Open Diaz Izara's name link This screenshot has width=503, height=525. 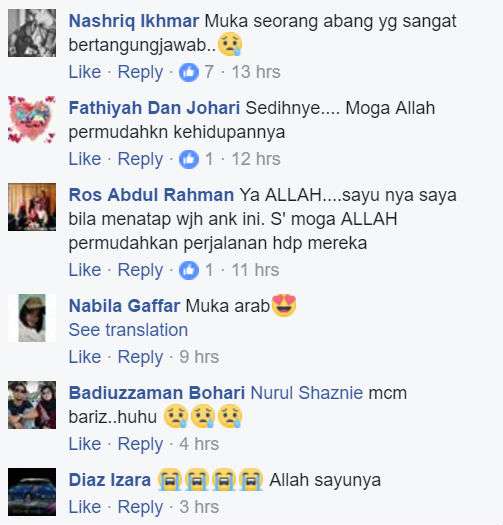click(x=110, y=480)
